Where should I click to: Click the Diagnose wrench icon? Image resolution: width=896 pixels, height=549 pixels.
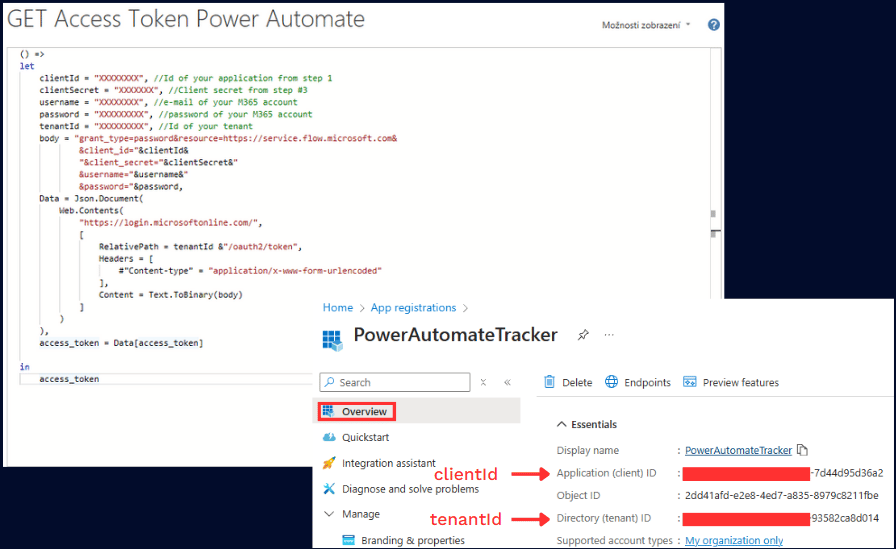point(329,488)
